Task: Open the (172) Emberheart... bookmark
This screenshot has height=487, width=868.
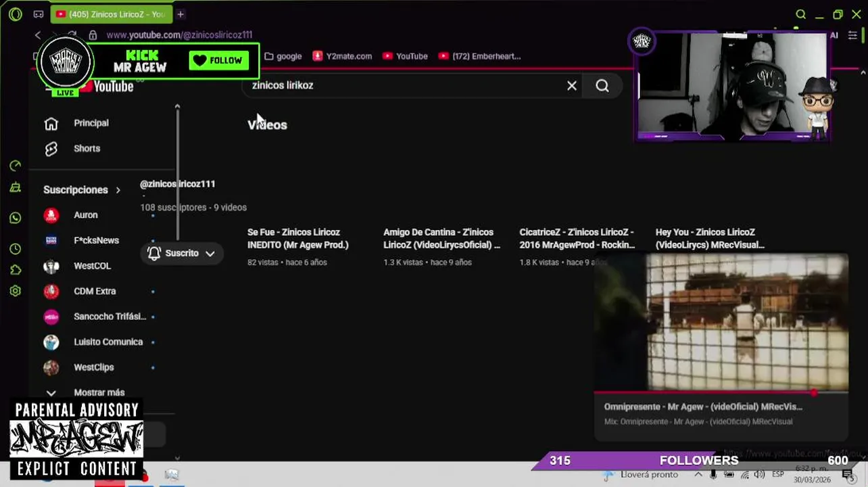Action: tap(479, 56)
